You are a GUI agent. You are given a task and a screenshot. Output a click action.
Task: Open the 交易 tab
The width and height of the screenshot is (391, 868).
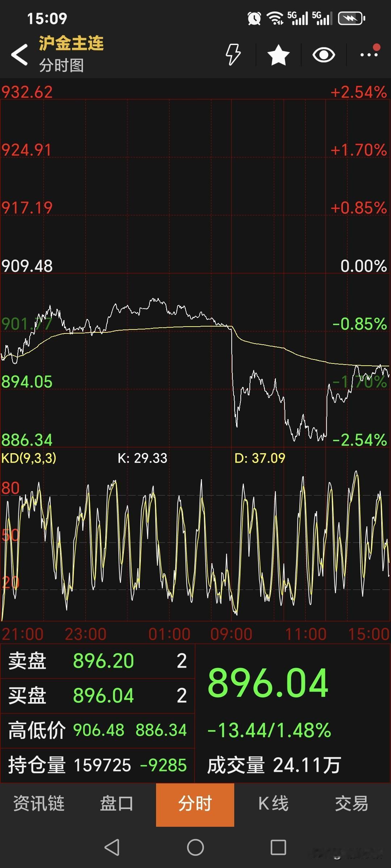point(352,804)
